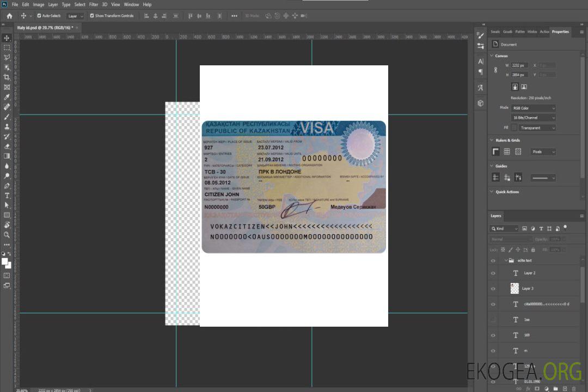Open the Image menu
This screenshot has width=588, height=392.
39,4
